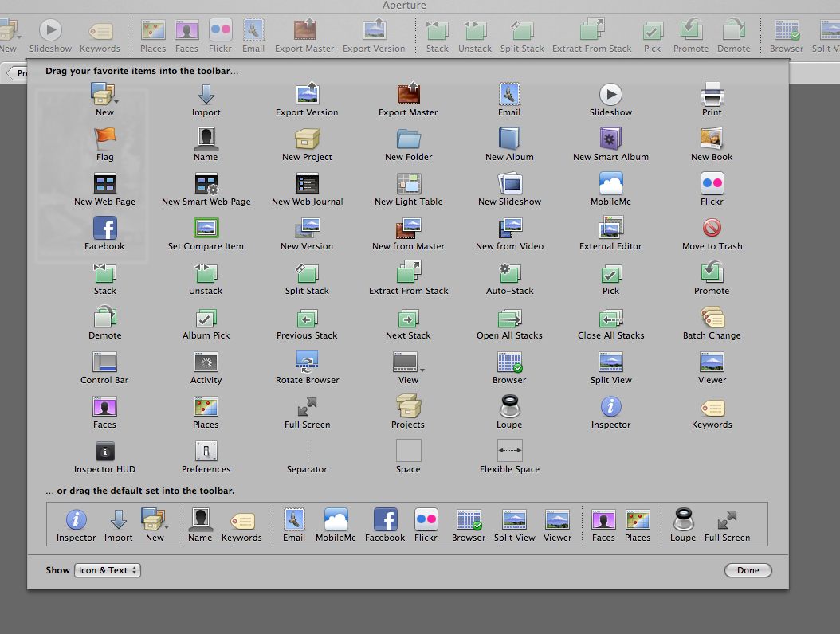The image size is (840, 634).
Task: Select the Separator item in the palette
Action: coord(307,451)
